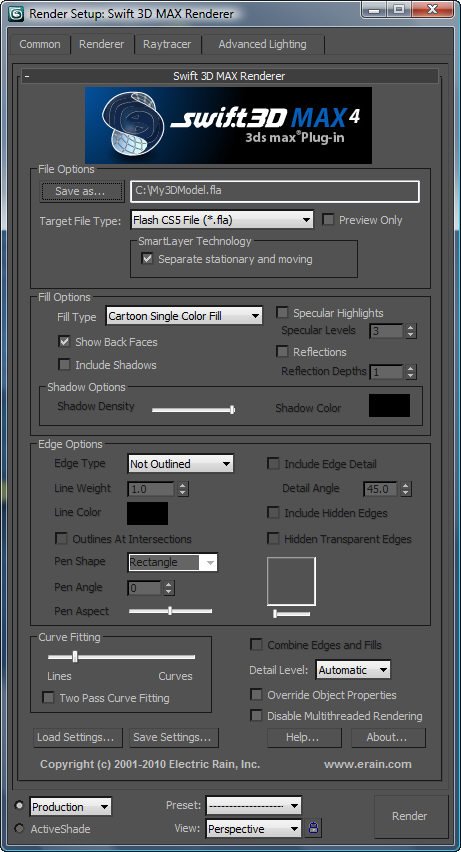Enable Include Edge Detail checkbox
The height and width of the screenshot is (852, 461).
coord(273,463)
